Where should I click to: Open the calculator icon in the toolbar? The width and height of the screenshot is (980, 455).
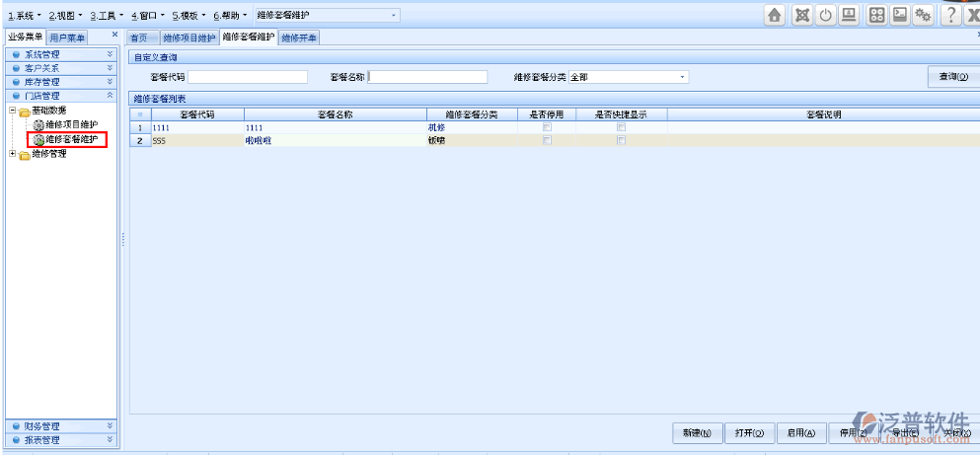tap(876, 15)
